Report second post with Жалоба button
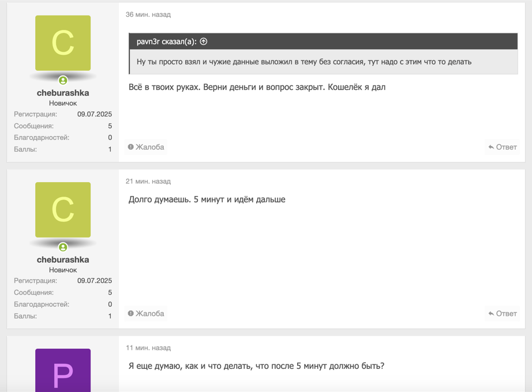 pos(146,314)
